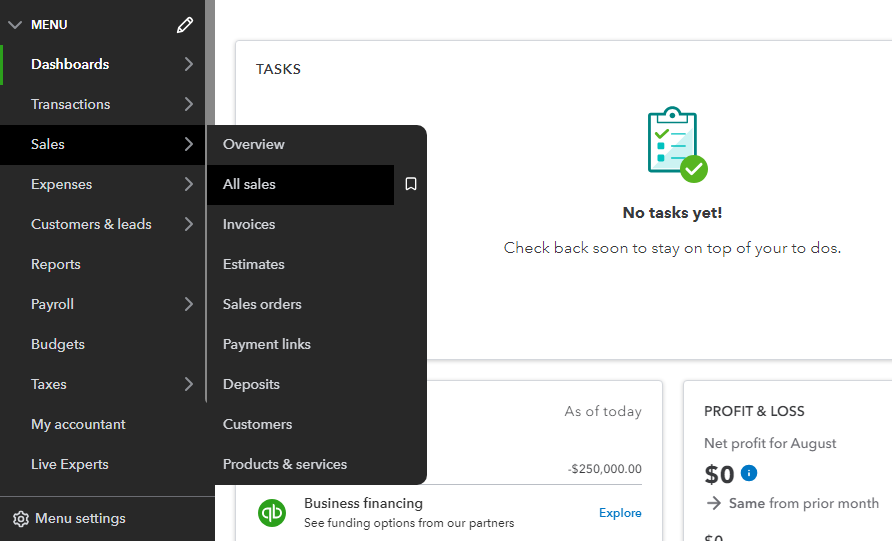Image resolution: width=892 pixels, height=541 pixels.
Task: Expand the Expenses submenu arrow
Action: tap(189, 184)
